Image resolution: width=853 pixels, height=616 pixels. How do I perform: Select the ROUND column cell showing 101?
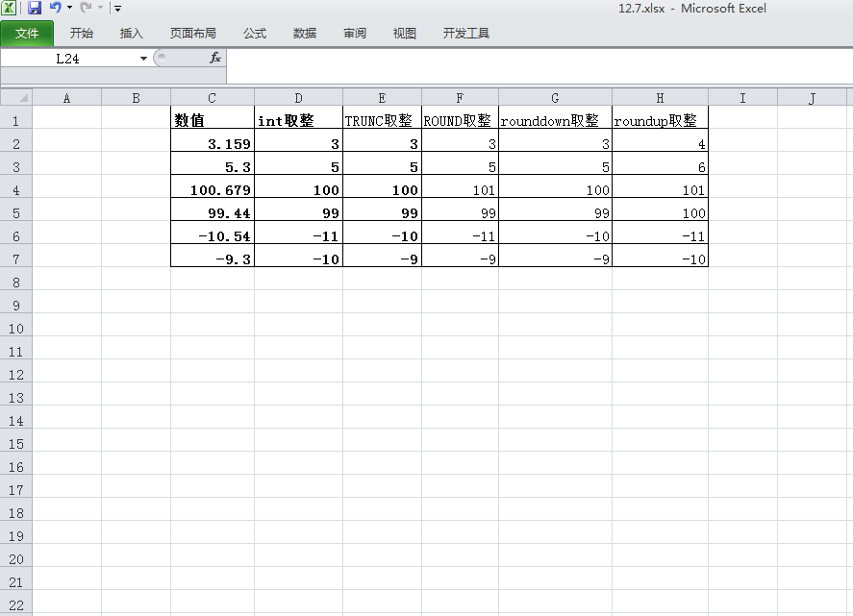coord(461,185)
